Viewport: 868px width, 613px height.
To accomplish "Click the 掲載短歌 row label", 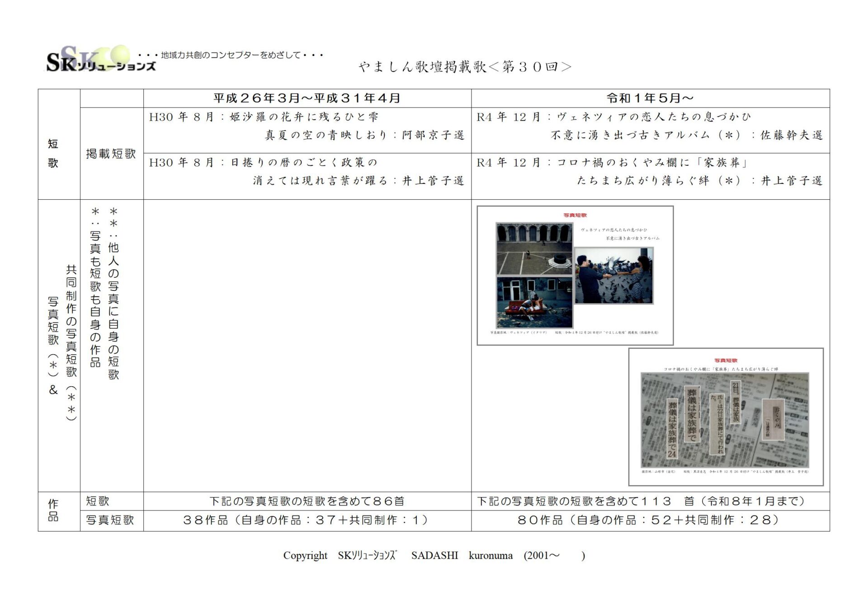I will (111, 154).
